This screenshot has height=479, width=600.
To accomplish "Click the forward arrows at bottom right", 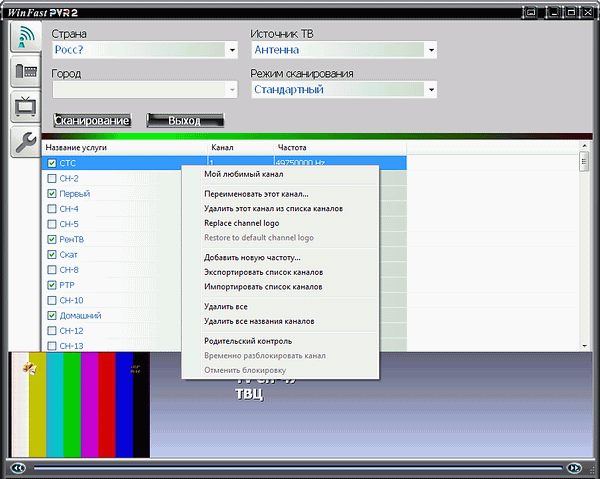I will tap(573, 467).
